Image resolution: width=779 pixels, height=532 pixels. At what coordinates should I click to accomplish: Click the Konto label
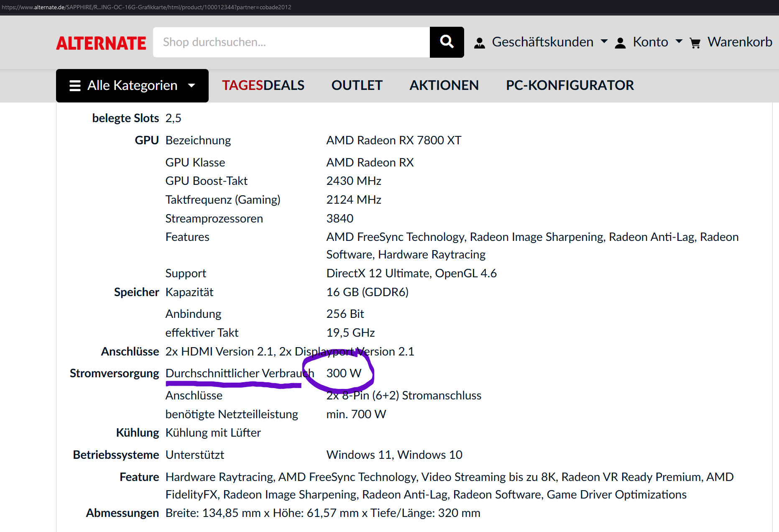pos(650,42)
